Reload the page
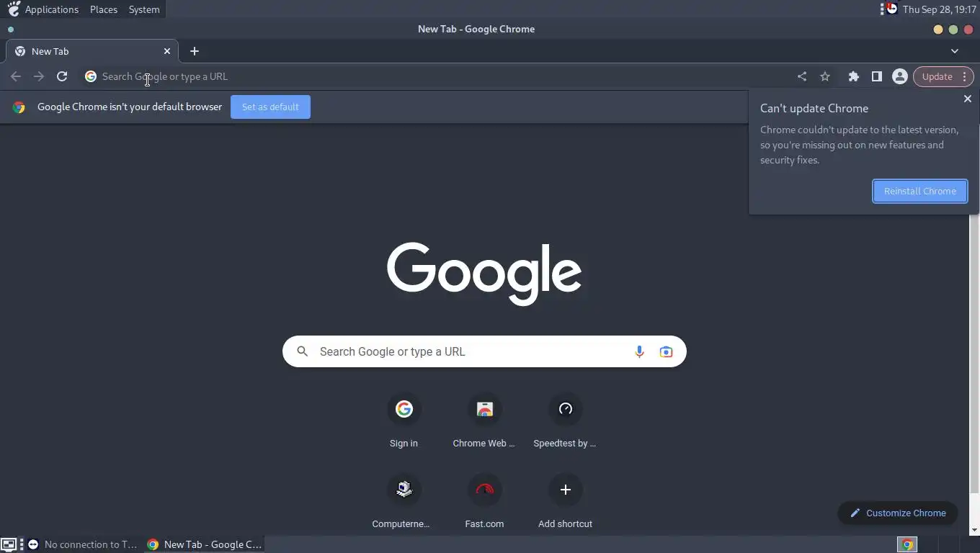This screenshot has width=980, height=553. pos(62,76)
